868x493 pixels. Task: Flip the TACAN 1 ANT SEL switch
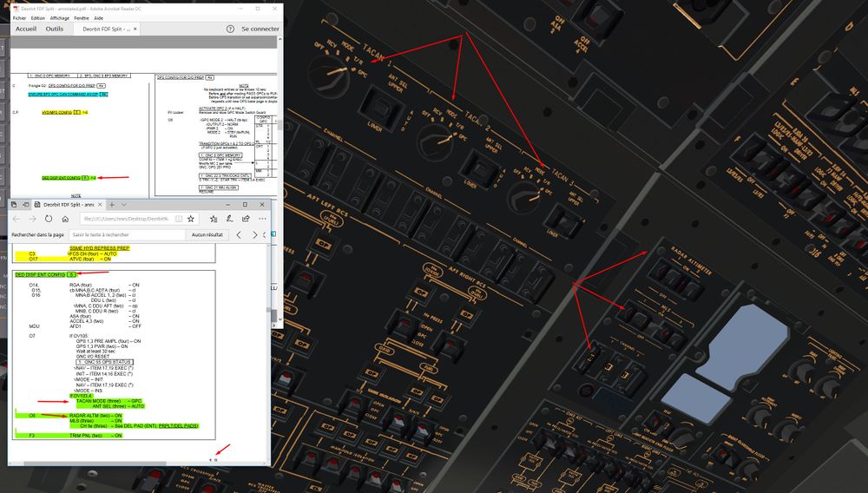(380, 107)
